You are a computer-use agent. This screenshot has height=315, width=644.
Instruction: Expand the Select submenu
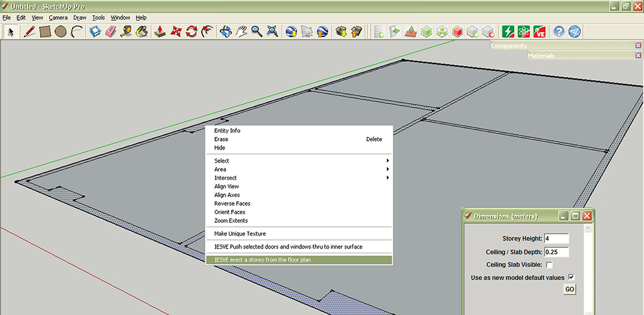pyautogui.click(x=299, y=161)
